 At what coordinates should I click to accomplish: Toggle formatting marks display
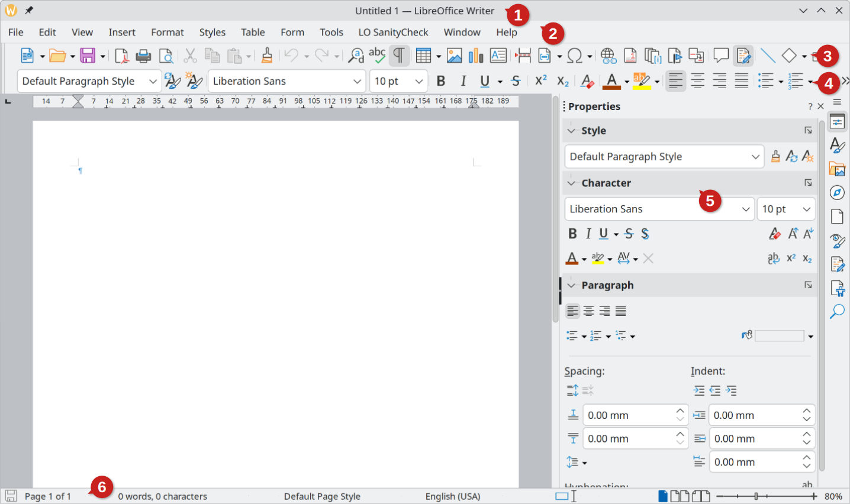[x=400, y=55]
